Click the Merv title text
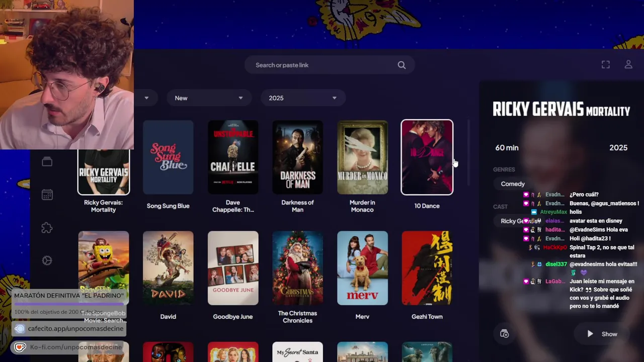The width and height of the screenshot is (644, 362). coord(362,316)
